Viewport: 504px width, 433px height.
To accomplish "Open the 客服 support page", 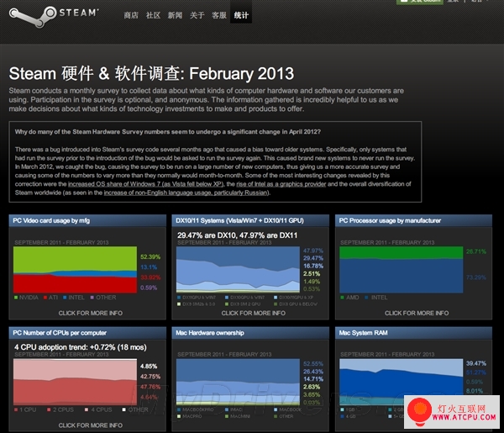I will coord(219,15).
